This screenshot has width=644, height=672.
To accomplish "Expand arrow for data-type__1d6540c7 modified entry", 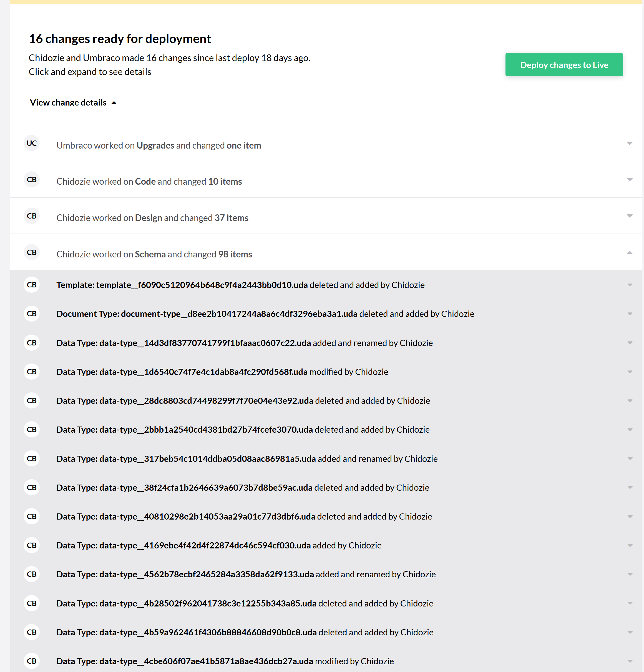I will click(x=630, y=372).
